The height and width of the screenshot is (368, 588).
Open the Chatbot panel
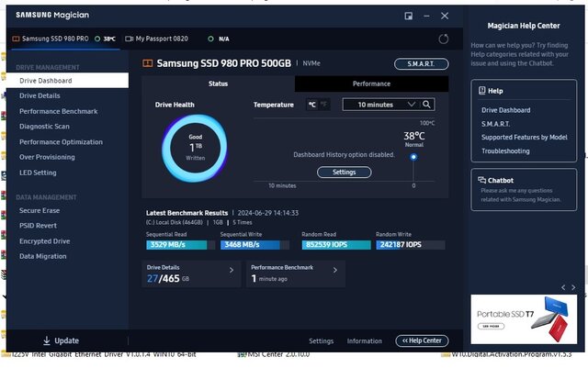click(524, 190)
